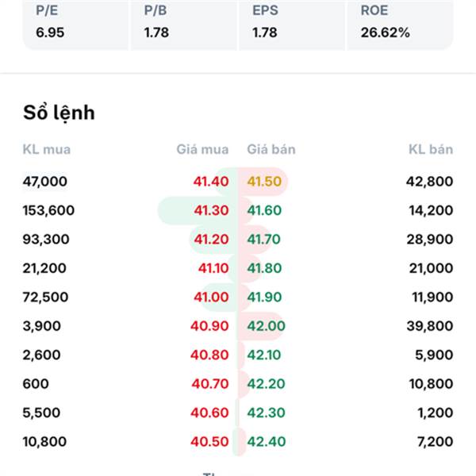Select bid price 41.40
Screen dimensions: 476x476
pos(210,182)
